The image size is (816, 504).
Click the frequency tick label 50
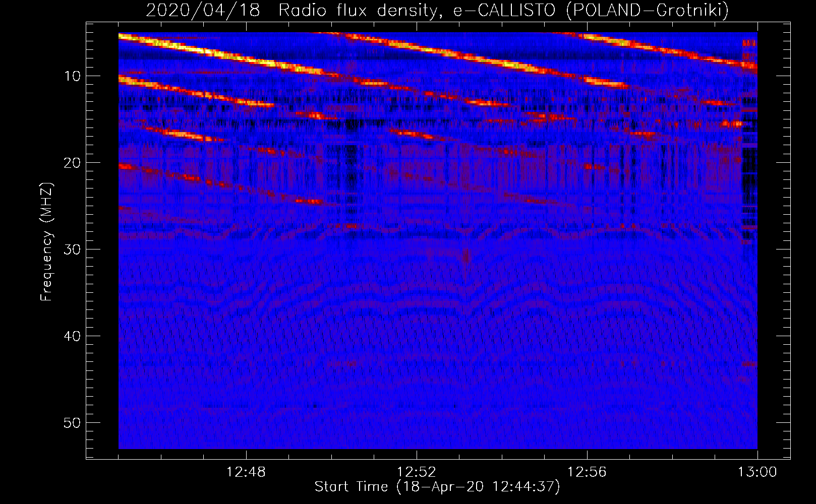[73, 423]
